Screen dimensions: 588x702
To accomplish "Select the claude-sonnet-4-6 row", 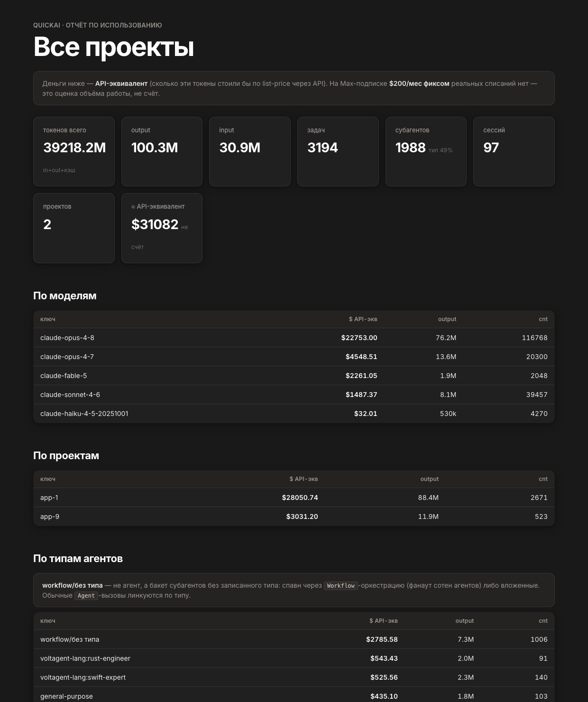I will pyautogui.click(x=294, y=395).
